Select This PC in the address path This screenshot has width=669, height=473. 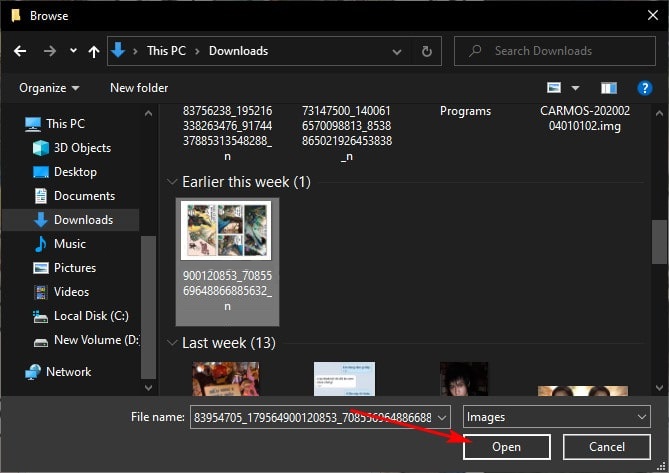(x=166, y=51)
